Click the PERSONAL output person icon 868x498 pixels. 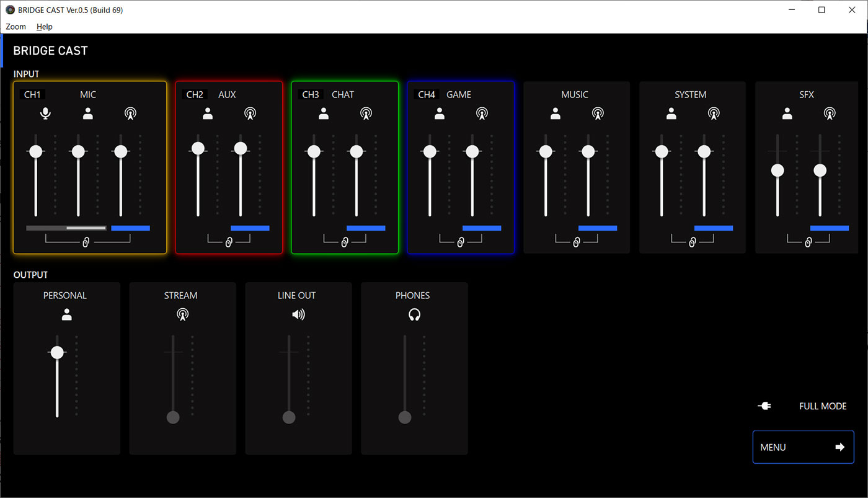(67, 314)
